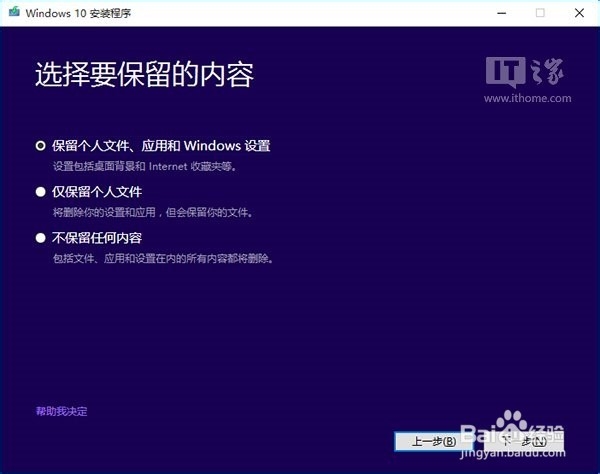600x474 pixels.
Task: Click window title Windows 10 安装程序
Action: point(78,13)
